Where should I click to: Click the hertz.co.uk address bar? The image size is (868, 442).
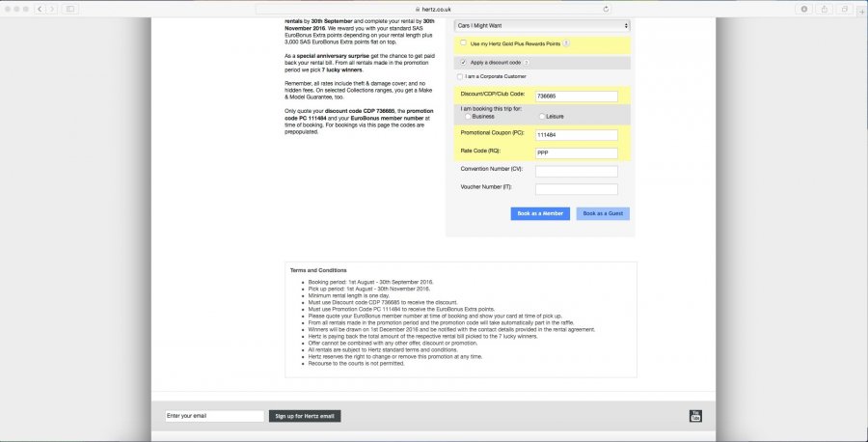[x=433, y=9]
